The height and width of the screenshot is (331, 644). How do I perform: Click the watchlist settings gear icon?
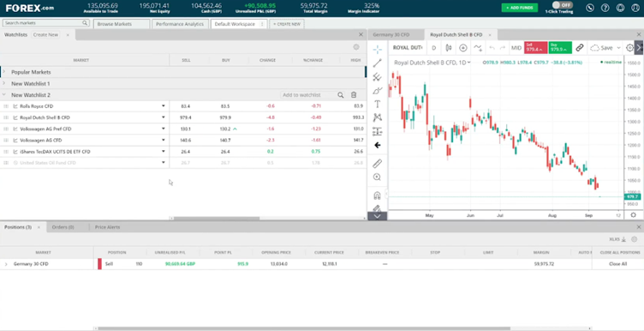pyautogui.click(x=356, y=47)
